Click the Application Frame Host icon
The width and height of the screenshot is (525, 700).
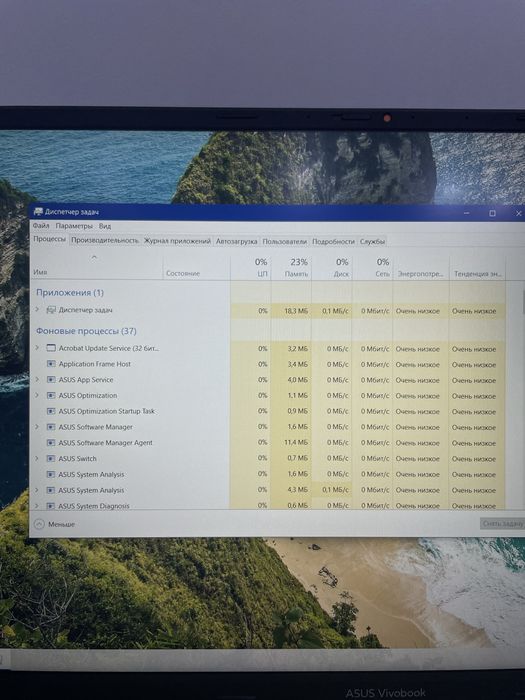tap(51, 364)
